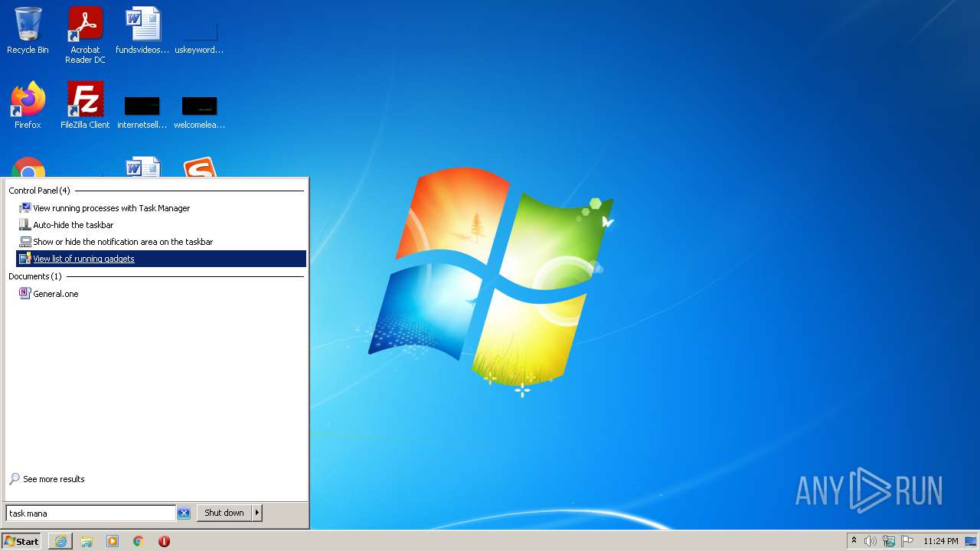Choose Auto-hide the taskbar result
Viewport: 980px width, 551px height.
[x=161, y=225]
